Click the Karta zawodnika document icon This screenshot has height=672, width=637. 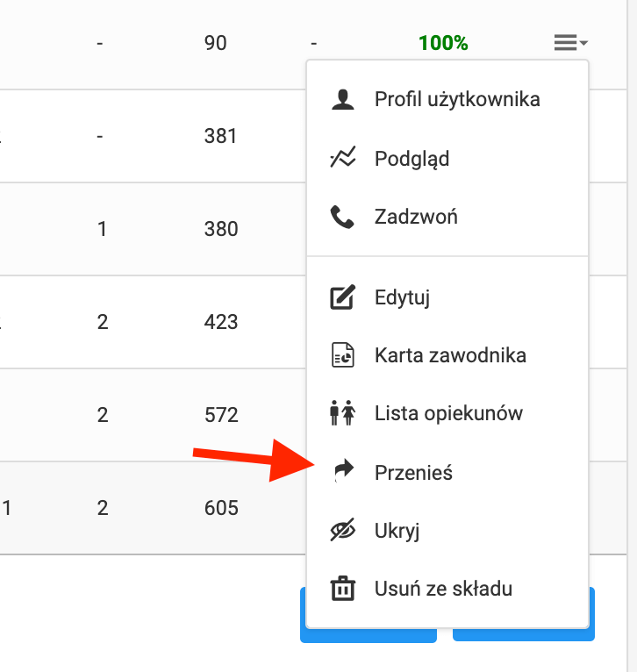pos(342,355)
